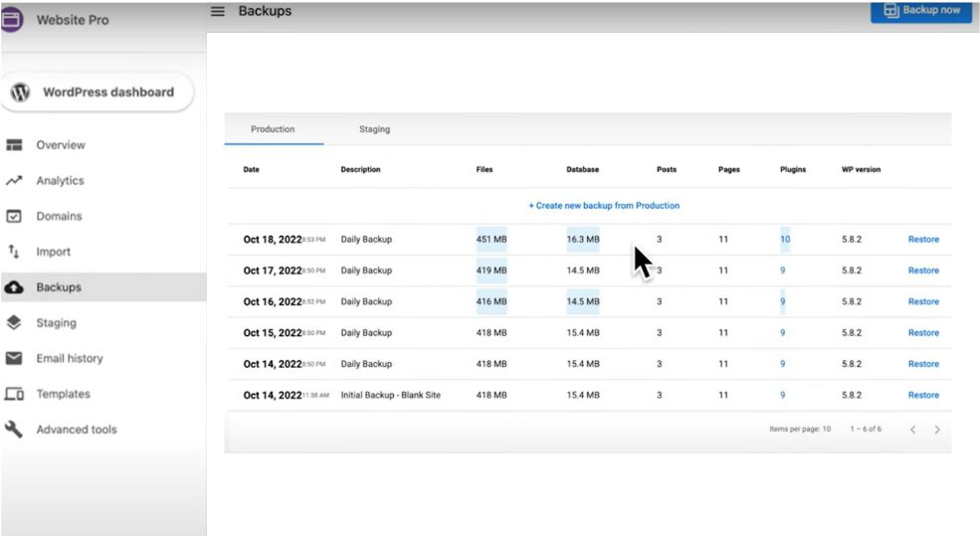Click the Items per page value
Image resolution: width=980 pixels, height=536 pixels.
pos(826,430)
